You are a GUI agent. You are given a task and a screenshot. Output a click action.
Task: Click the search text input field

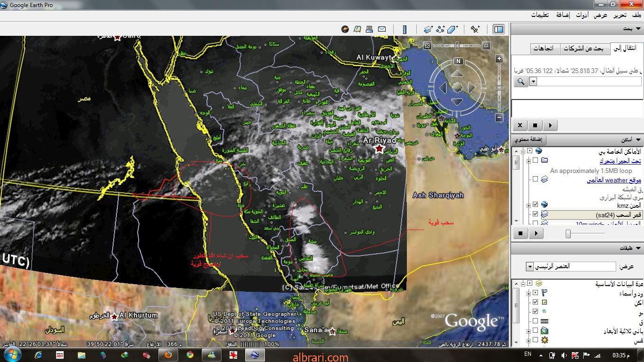[589, 82]
